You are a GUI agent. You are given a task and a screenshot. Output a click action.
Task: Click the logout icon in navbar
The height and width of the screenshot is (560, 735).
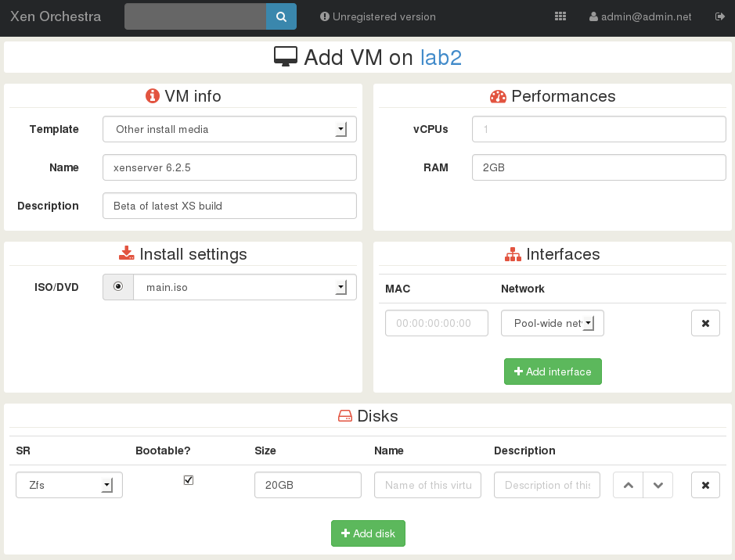(x=720, y=16)
